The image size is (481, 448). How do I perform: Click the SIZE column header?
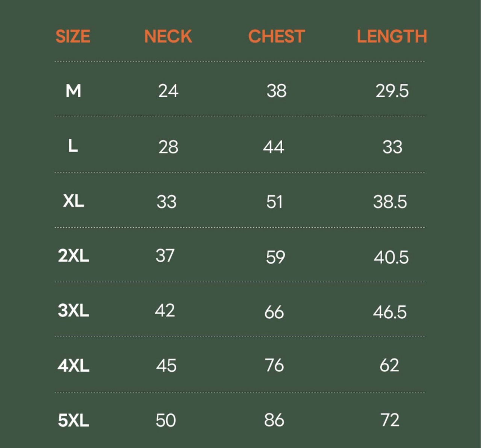pyautogui.click(x=73, y=36)
